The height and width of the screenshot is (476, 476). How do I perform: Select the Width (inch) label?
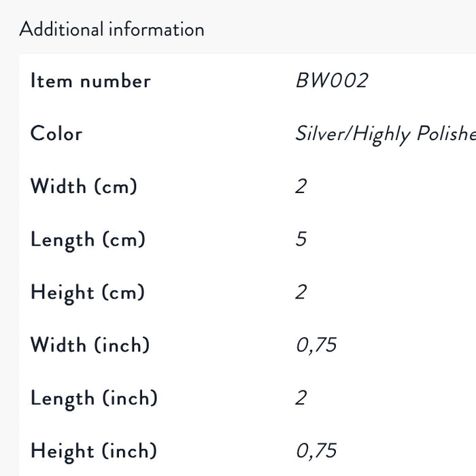(x=90, y=345)
